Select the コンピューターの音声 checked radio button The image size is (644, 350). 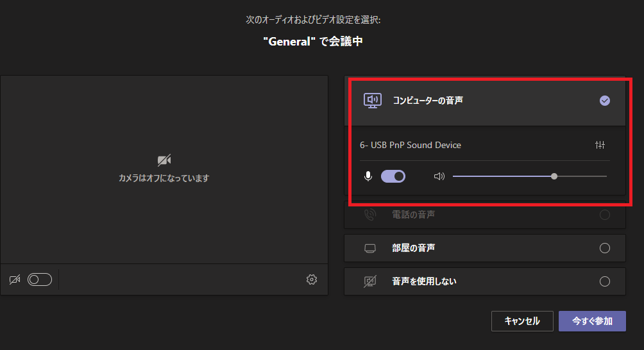605,101
